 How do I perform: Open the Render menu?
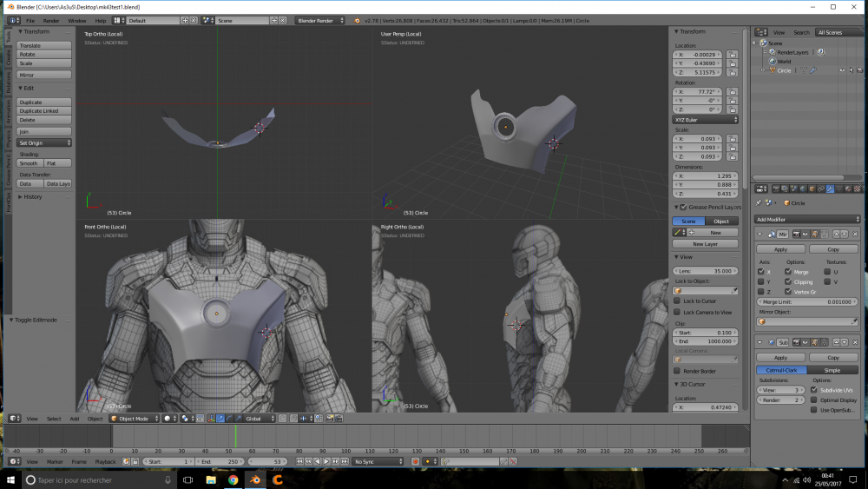pos(51,21)
